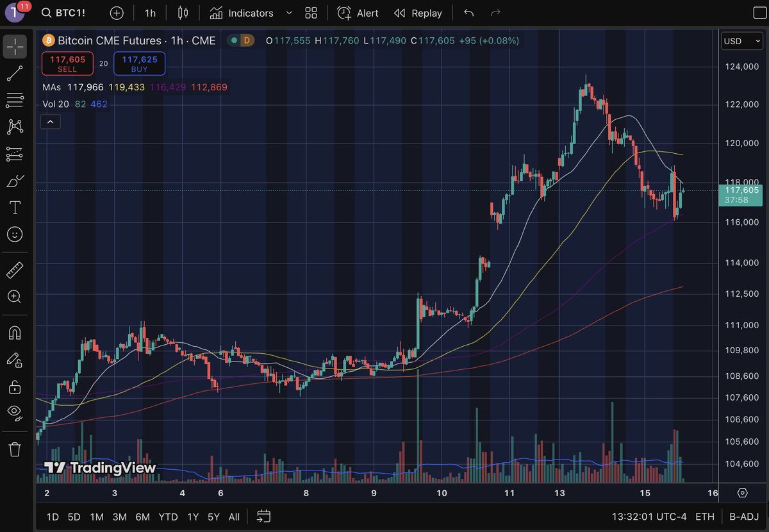769x532 pixels.
Task: Open BTC1! symbol search
Action: point(64,13)
